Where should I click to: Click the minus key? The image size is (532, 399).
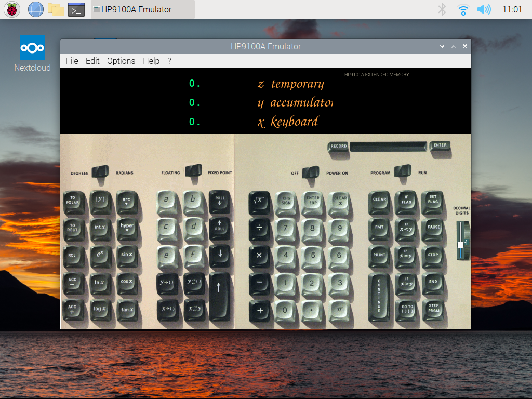coord(259,283)
